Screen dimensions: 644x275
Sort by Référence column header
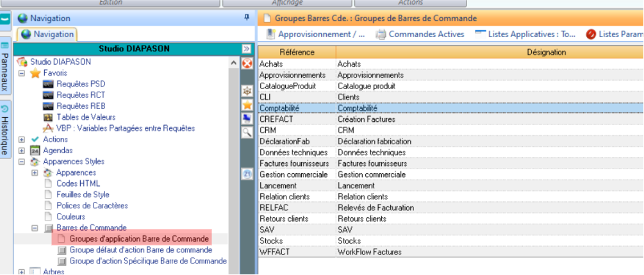click(296, 52)
